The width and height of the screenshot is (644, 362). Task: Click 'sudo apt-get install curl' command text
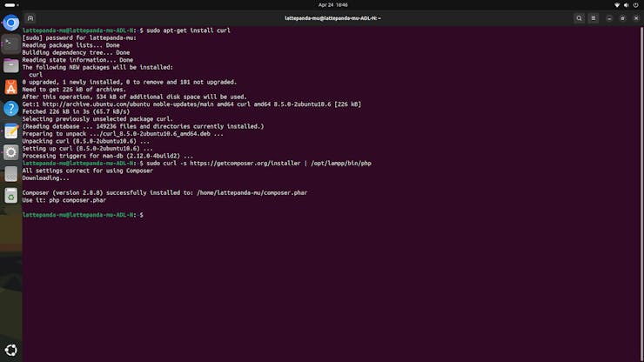click(188, 30)
